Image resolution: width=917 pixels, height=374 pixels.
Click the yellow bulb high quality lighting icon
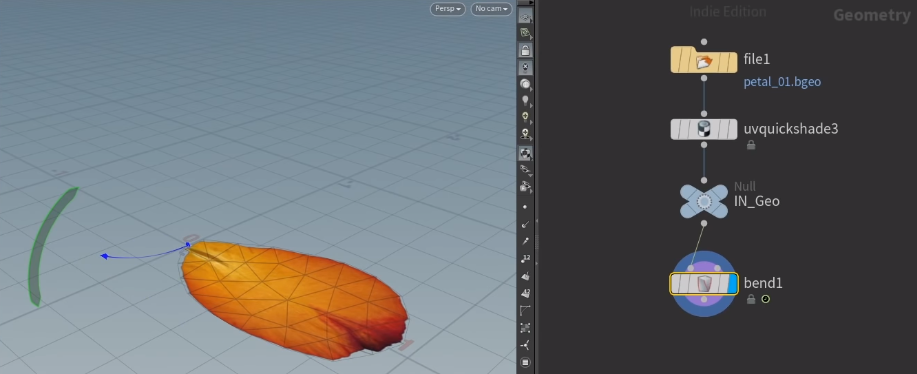(525, 117)
